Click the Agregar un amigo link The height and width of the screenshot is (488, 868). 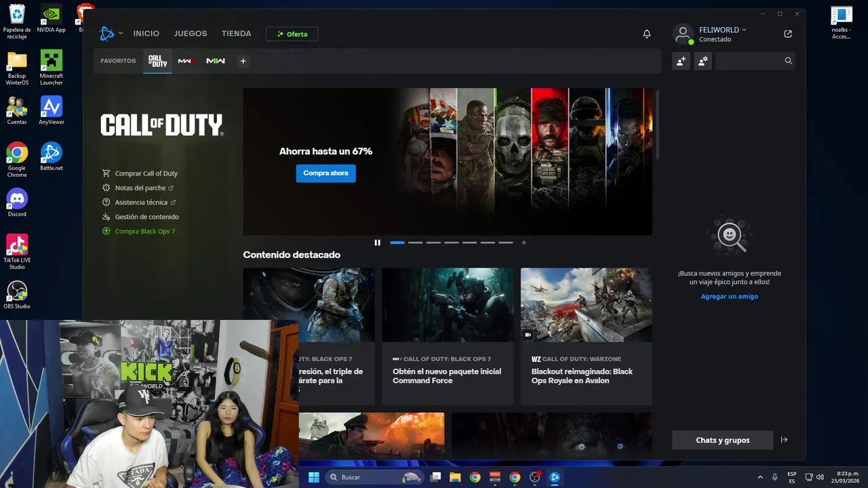[730, 296]
